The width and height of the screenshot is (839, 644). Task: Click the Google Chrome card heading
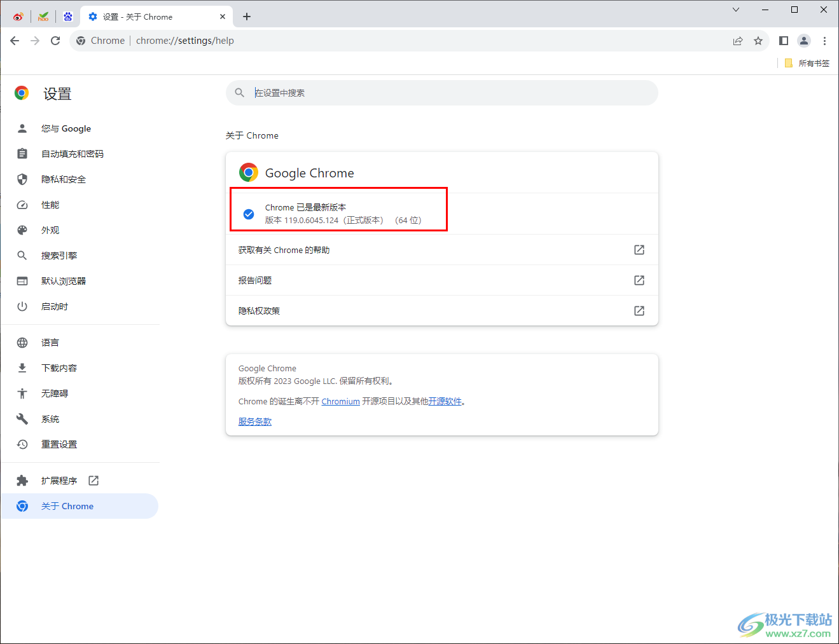tap(309, 173)
